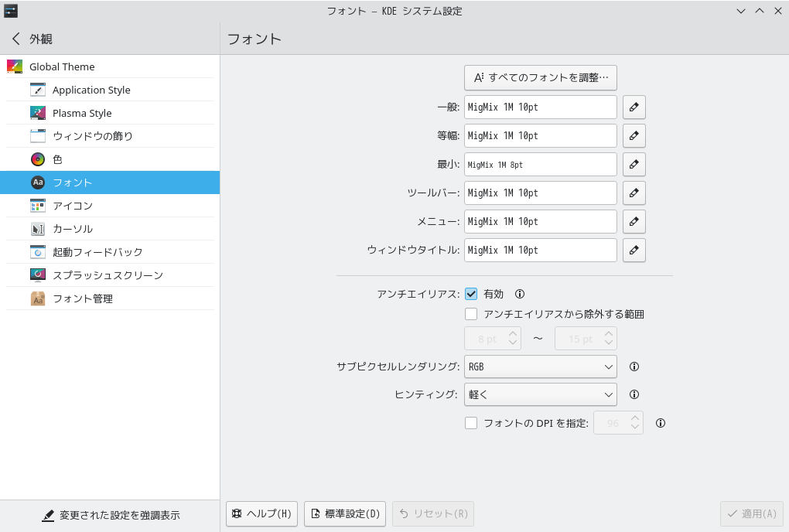
Task: Click the スプラッシュスクリーン monitor icon
Action: (x=38, y=275)
